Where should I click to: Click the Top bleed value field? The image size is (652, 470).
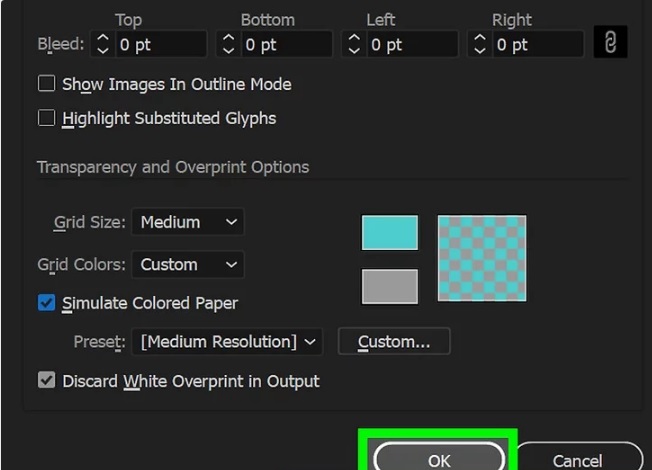(x=161, y=44)
